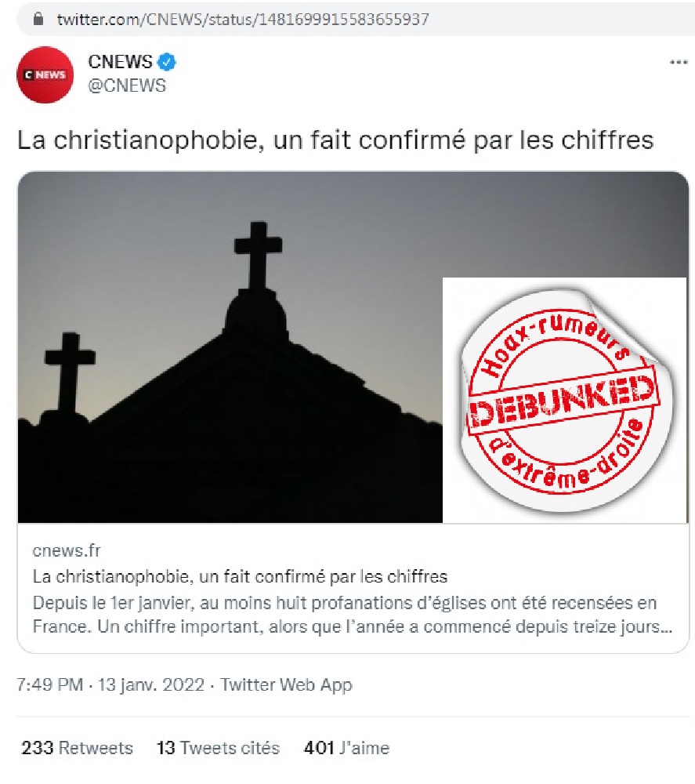View the 233 Retweets list

point(77,748)
